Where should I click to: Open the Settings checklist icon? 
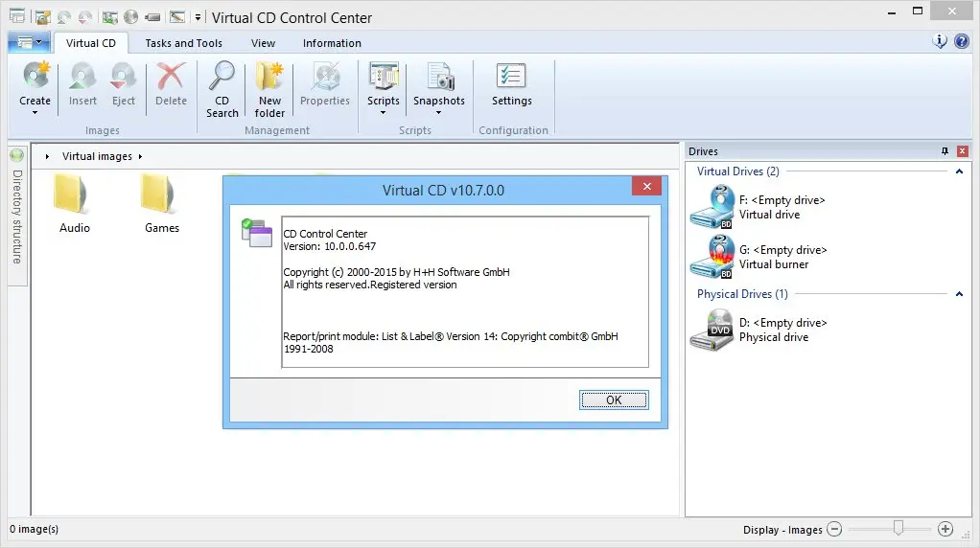511,76
